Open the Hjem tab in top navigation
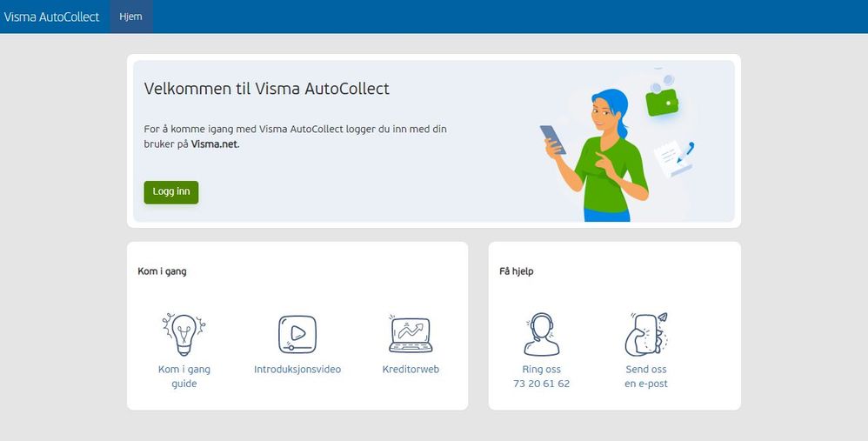 [130, 17]
